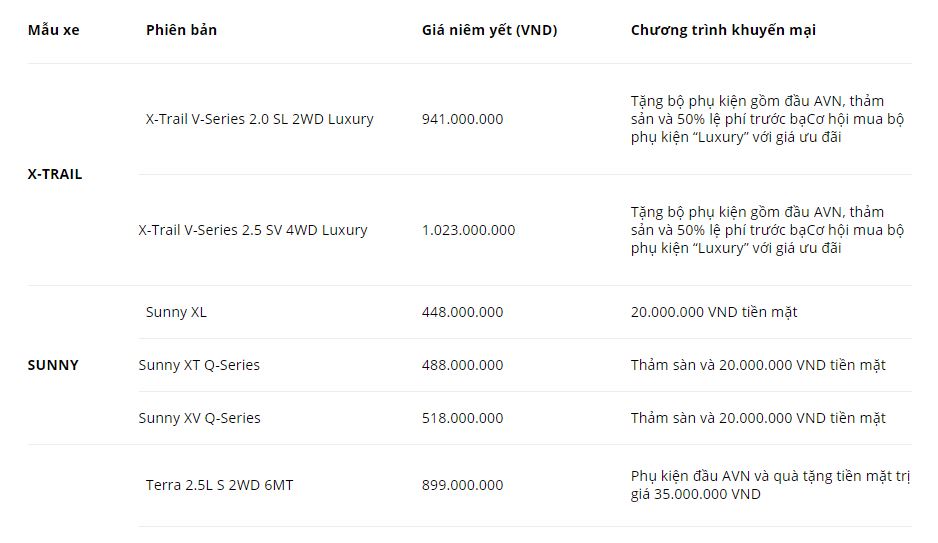Select the SUNNY model group label
This screenshot has height=543, width=938.
[53, 365]
